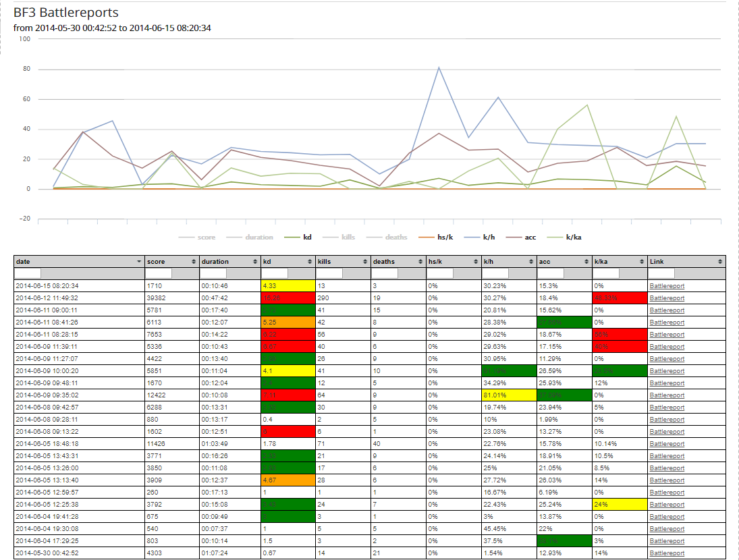This screenshot has width=739, height=560.
Task: Open Battlereport link for 2014-06-12 11:49:32
Action: 667,298
